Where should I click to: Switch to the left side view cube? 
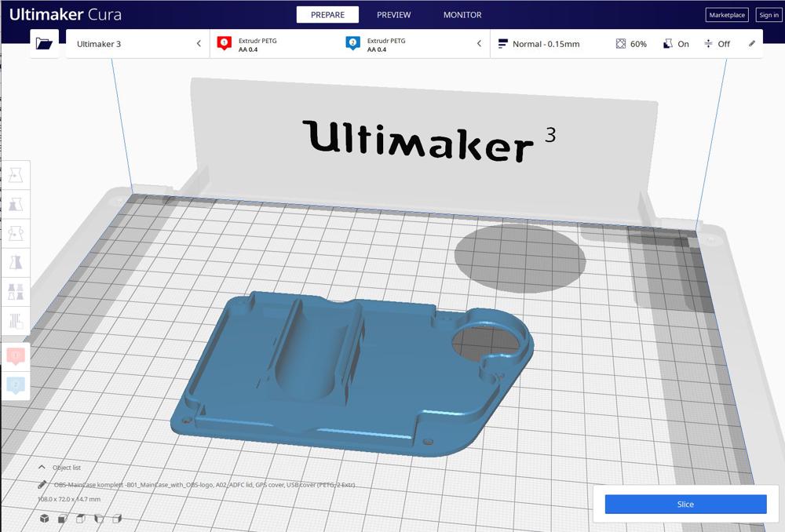pyautogui.click(x=99, y=519)
